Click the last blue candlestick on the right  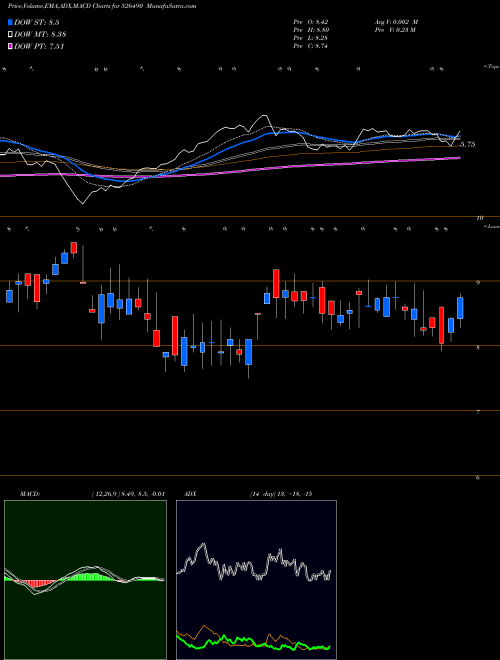point(460,308)
